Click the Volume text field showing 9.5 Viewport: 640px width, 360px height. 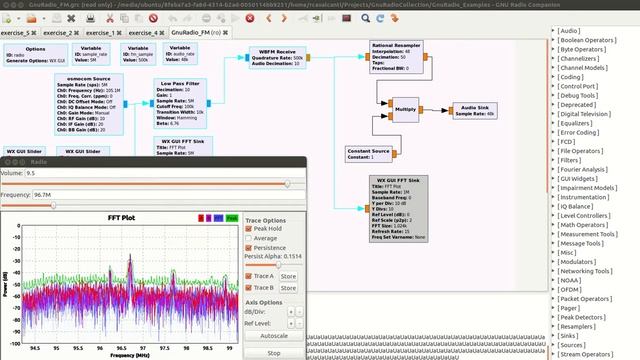click(164, 173)
